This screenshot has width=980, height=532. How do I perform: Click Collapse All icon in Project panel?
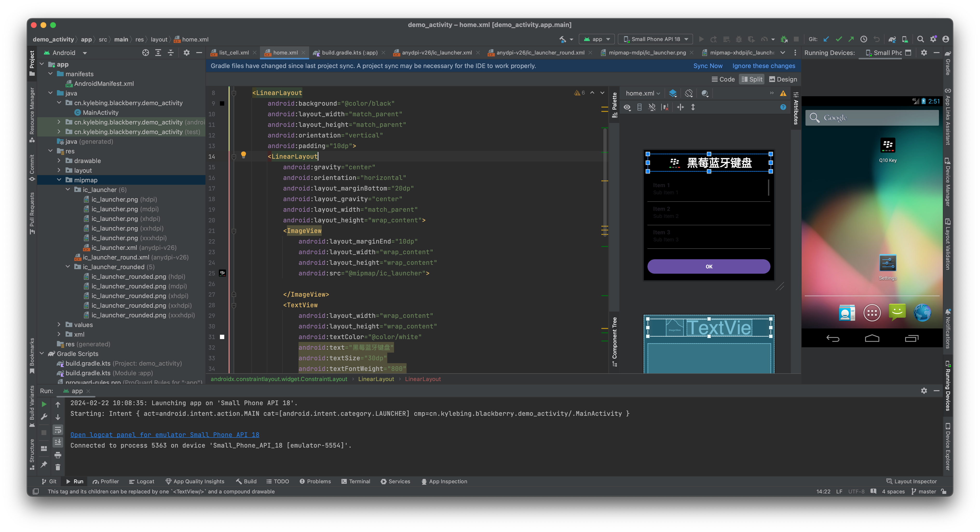(170, 53)
